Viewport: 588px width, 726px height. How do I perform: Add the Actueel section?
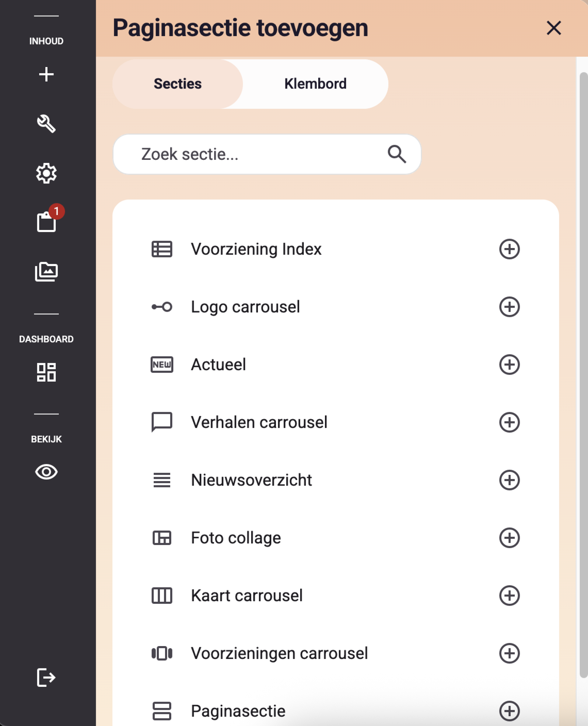point(509,364)
